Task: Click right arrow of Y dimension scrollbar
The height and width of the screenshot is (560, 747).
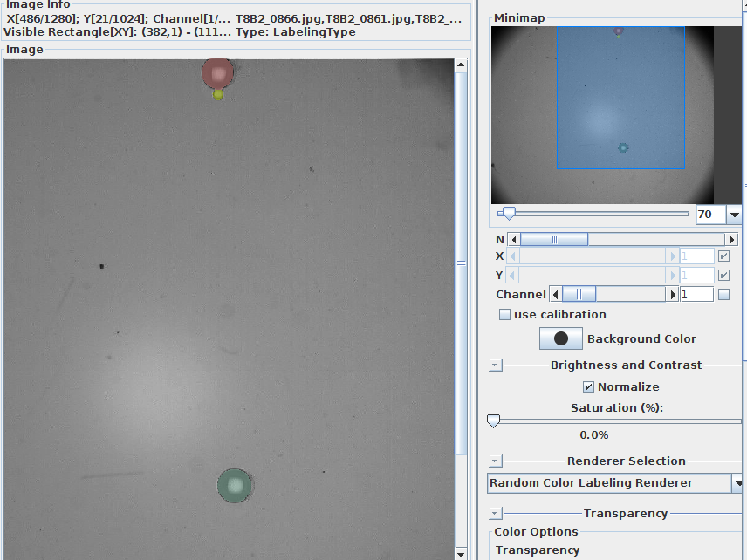Action: pos(672,276)
